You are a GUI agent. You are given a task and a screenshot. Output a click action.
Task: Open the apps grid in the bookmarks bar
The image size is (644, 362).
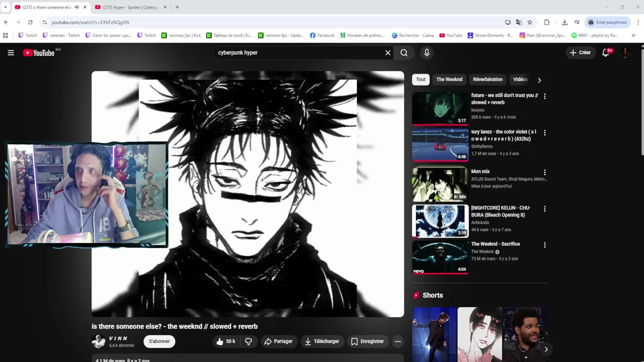6,35
